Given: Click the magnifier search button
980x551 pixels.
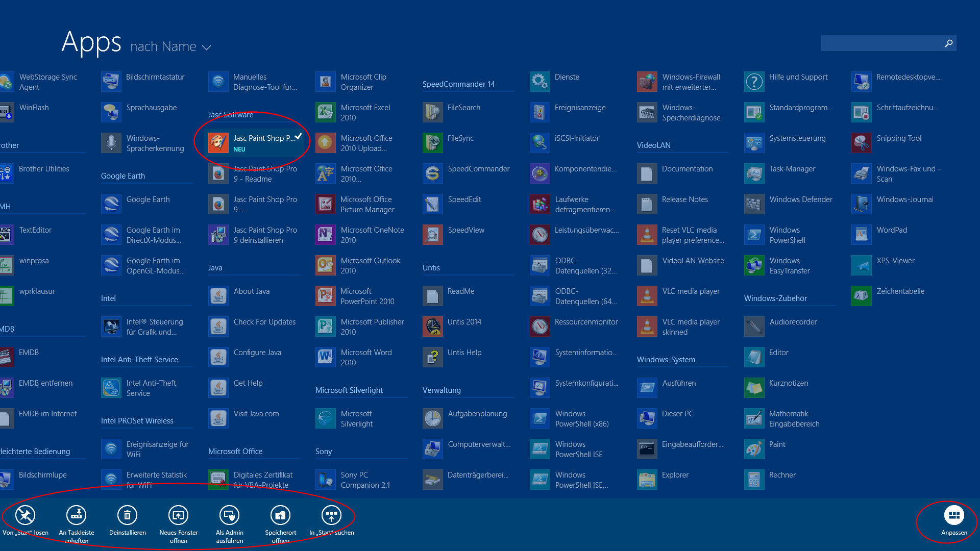Looking at the screenshot, I should [x=948, y=43].
